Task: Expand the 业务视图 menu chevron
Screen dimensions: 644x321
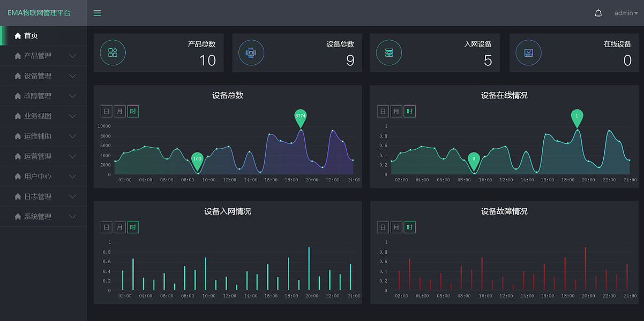Action: 73,116
